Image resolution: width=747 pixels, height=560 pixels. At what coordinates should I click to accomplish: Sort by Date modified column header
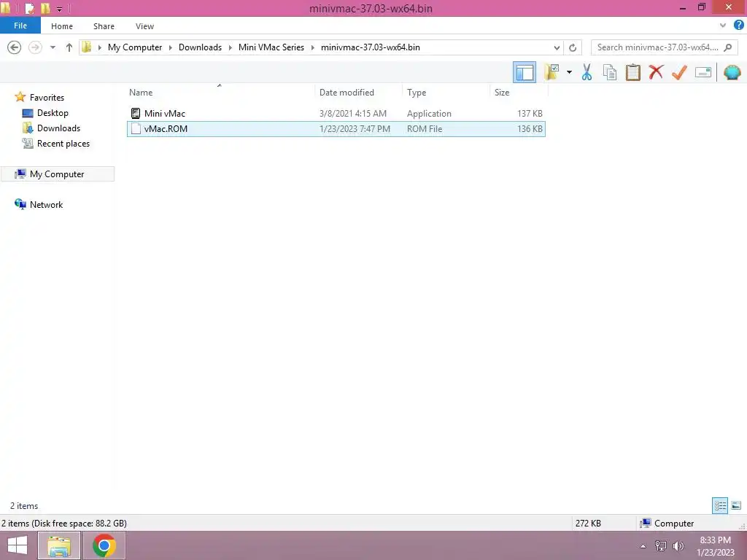357,93
